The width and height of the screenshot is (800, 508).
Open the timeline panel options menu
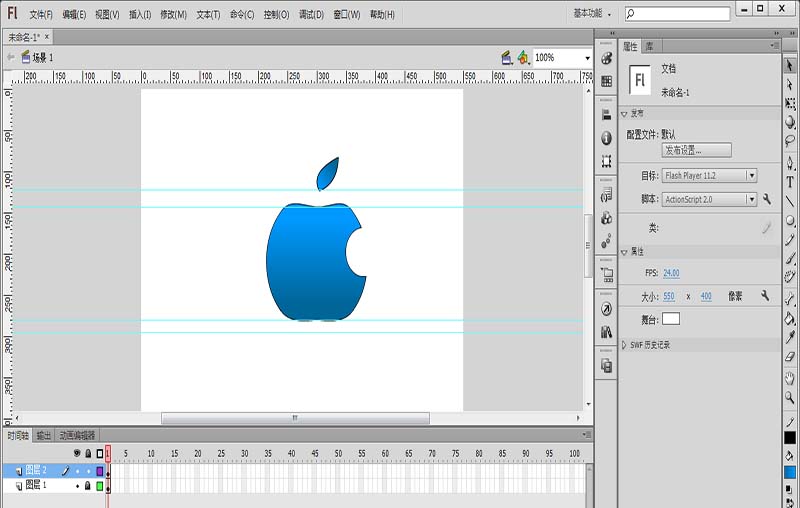click(587, 435)
